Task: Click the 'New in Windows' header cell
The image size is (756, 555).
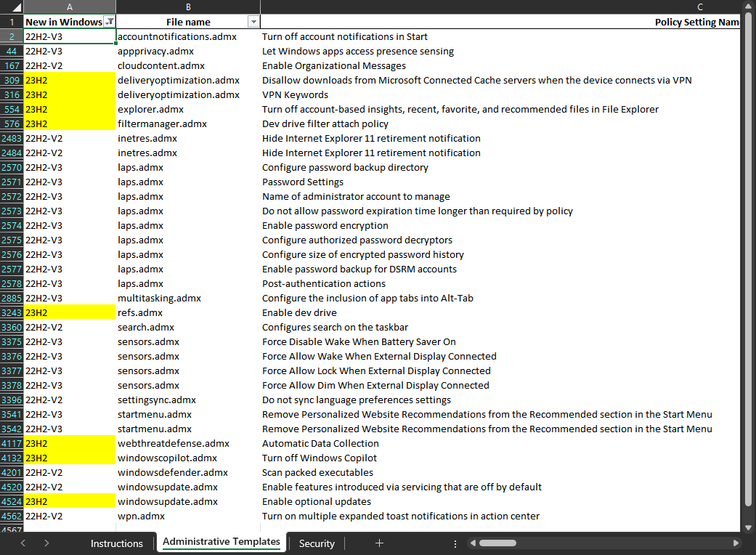Action: click(70, 22)
